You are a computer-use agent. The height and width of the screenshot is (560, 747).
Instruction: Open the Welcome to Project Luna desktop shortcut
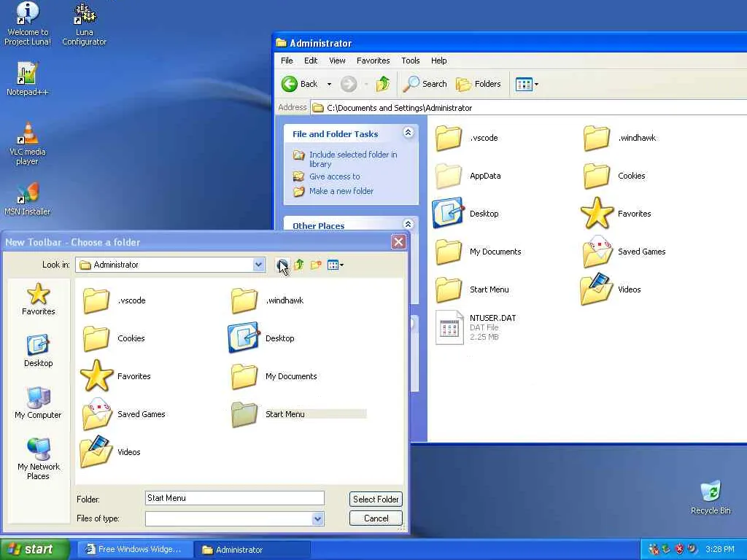pyautogui.click(x=28, y=24)
